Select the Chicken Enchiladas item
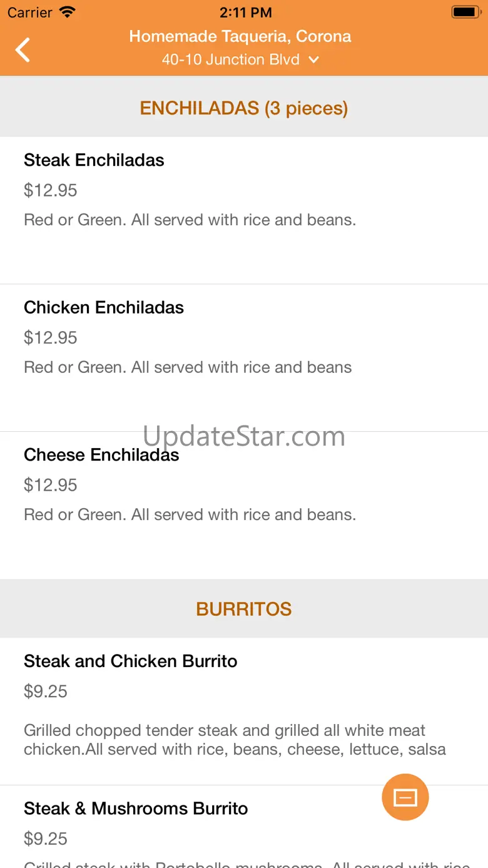This screenshot has width=488, height=868. tap(104, 307)
